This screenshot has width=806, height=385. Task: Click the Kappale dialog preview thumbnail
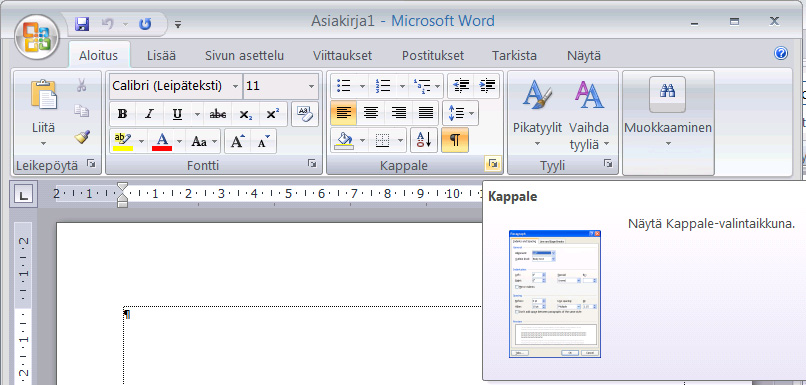pos(555,294)
